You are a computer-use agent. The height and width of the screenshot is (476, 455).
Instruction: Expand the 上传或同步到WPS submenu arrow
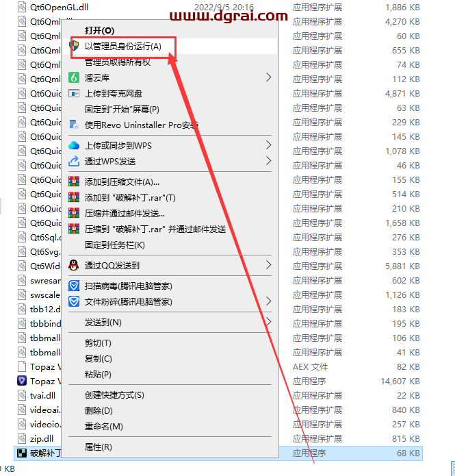pos(268,145)
